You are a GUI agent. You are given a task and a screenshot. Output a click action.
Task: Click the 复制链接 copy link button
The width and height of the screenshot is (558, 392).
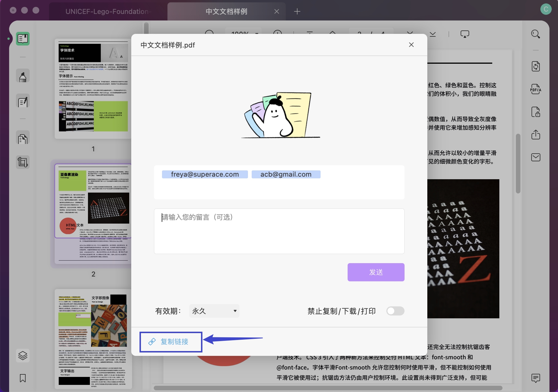[171, 342]
